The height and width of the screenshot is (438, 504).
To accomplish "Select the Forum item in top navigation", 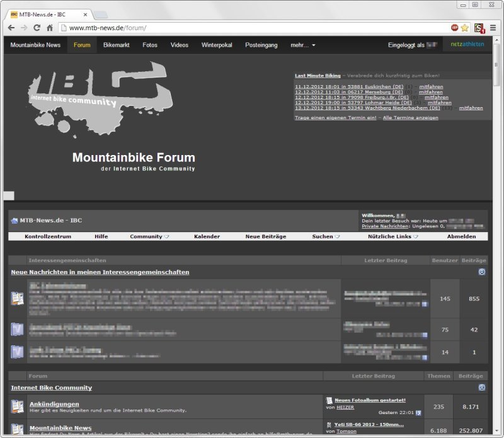I will coord(82,45).
